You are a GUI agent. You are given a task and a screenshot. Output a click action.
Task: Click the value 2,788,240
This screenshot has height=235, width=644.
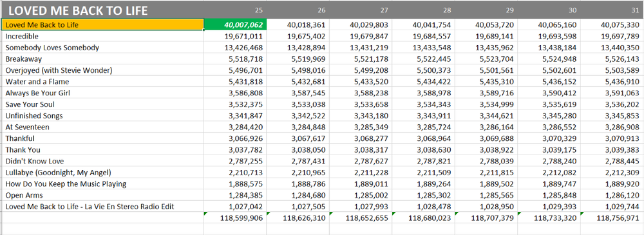pos(549,161)
